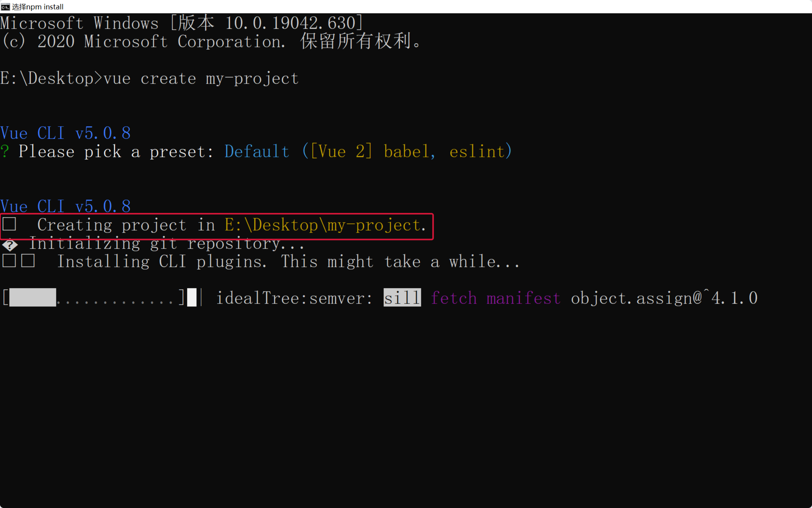This screenshot has width=812, height=508.
Task: Click the purple "fetch manifest" text
Action: 495,298
